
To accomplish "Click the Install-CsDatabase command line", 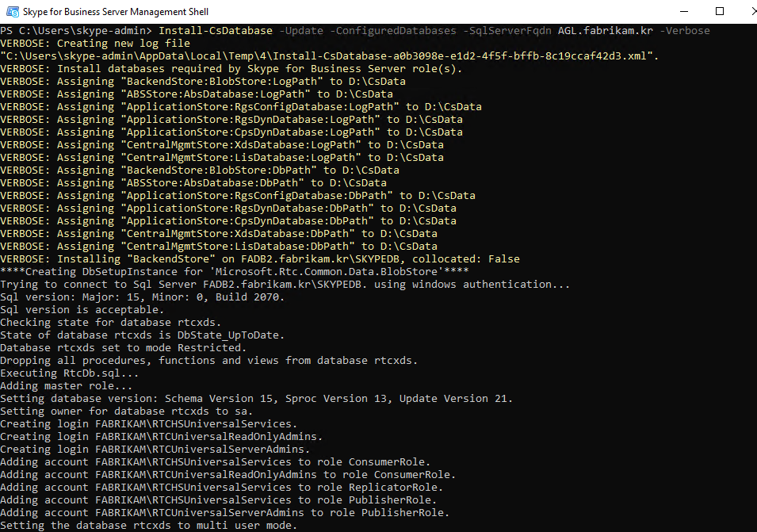I will pos(355,30).
